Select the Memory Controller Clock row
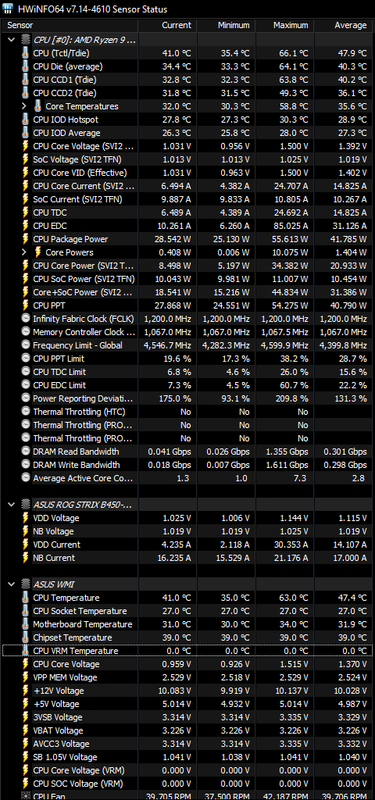The image size is (375, 800). [x=187, y=332]
